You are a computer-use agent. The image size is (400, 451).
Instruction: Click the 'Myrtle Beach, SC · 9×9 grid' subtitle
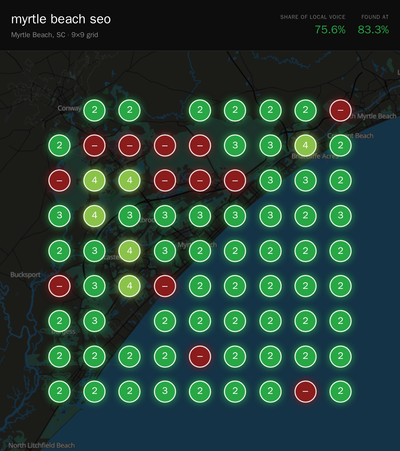[55, 35]
